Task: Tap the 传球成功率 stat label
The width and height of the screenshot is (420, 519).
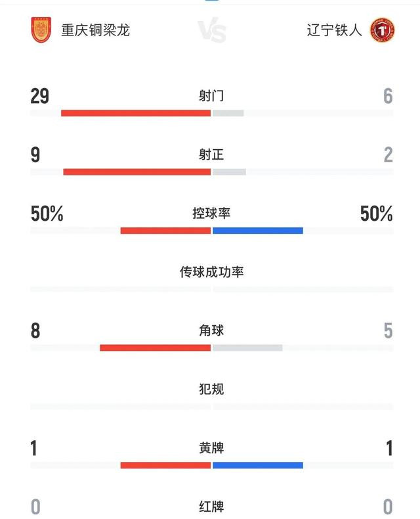Action: tap(211, 272)
